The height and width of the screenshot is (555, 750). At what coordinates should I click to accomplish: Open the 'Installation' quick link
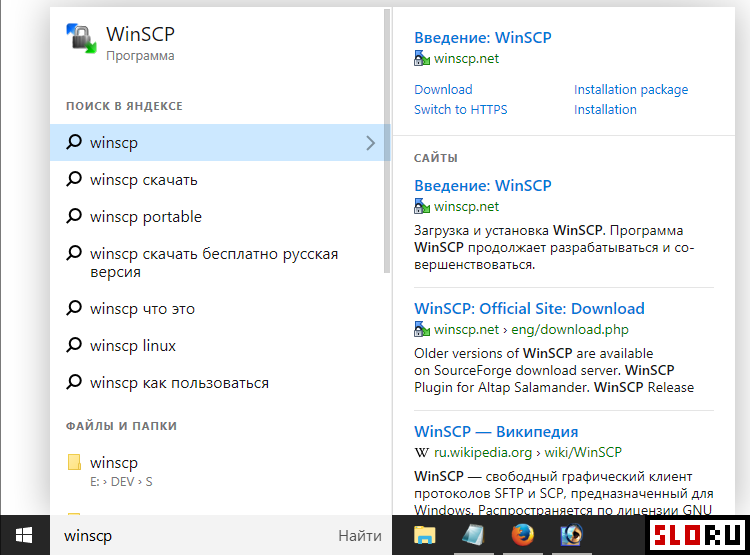pyautogui.click(x=605, y=110)
